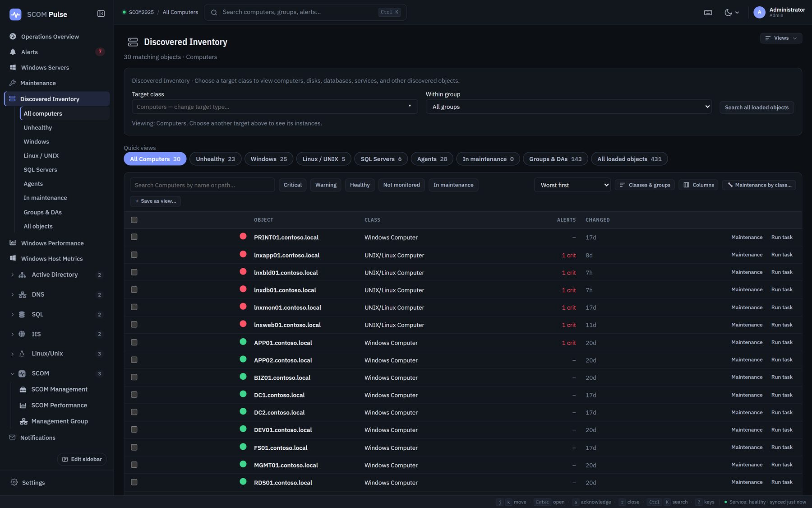
Task: Click the SCOM Pulse logo icon
Action: click(x=15, y=14)
